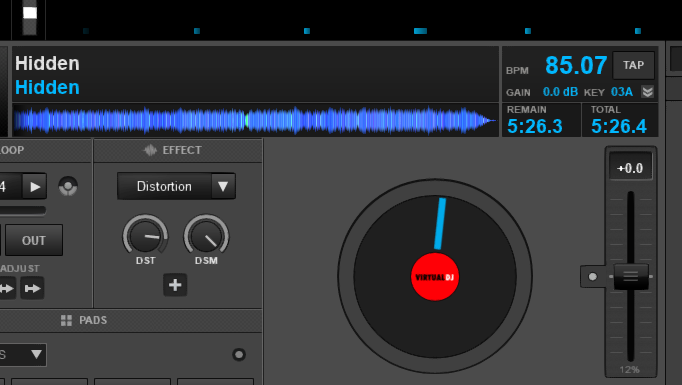Click the white fader handle in the top-left strip
The width and height of the screenshot is (682, 385).
click(30, 13)
